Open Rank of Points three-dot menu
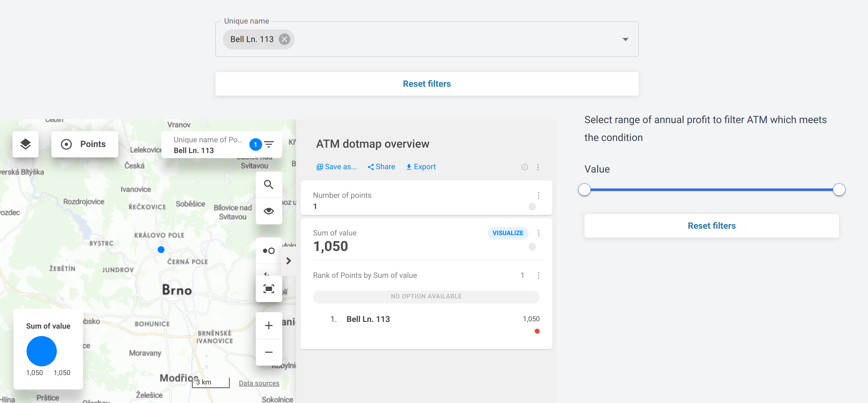Screen dimensions: 868x403 (x=538, y=276)
